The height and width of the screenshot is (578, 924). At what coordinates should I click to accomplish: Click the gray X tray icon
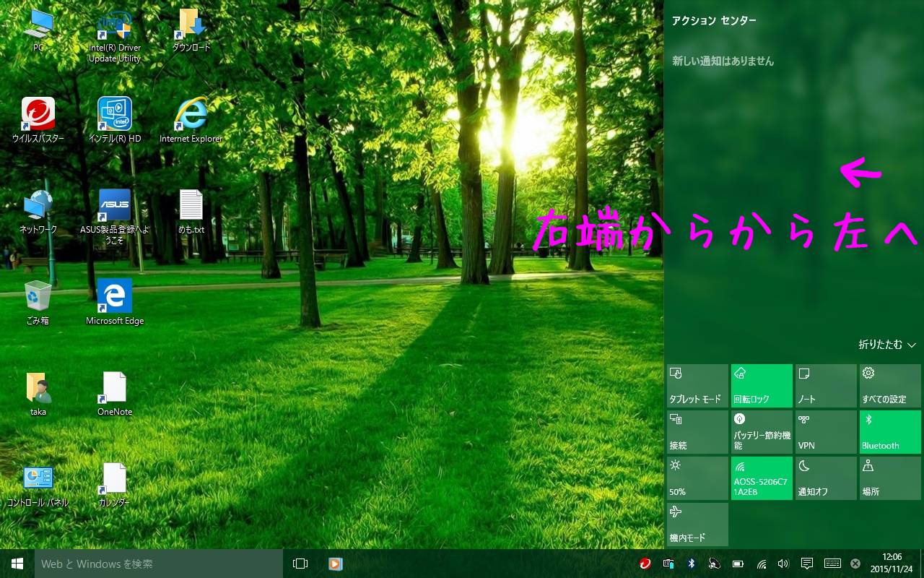[x=855, y=564]
